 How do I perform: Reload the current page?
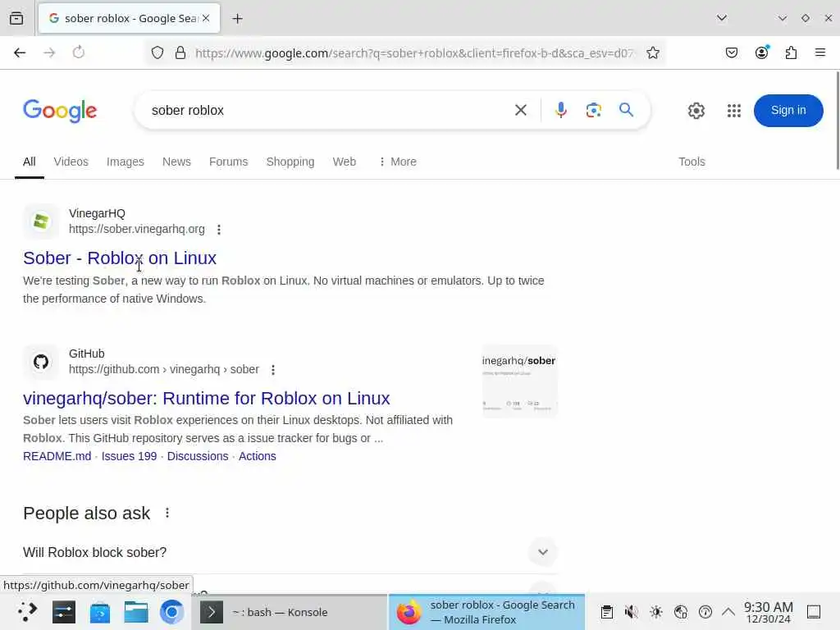79,52
